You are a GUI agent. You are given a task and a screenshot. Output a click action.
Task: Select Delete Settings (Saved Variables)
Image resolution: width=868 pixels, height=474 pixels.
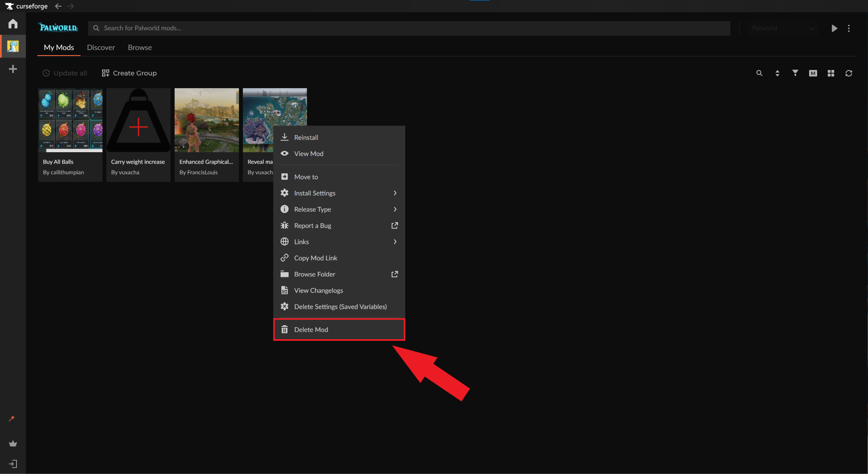(339, 307)
